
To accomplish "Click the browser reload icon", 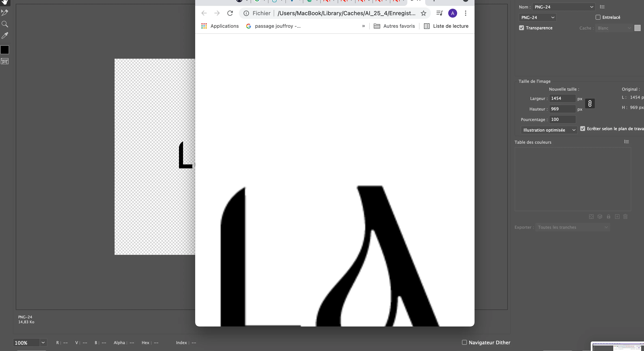I will [x=230, y=13].
